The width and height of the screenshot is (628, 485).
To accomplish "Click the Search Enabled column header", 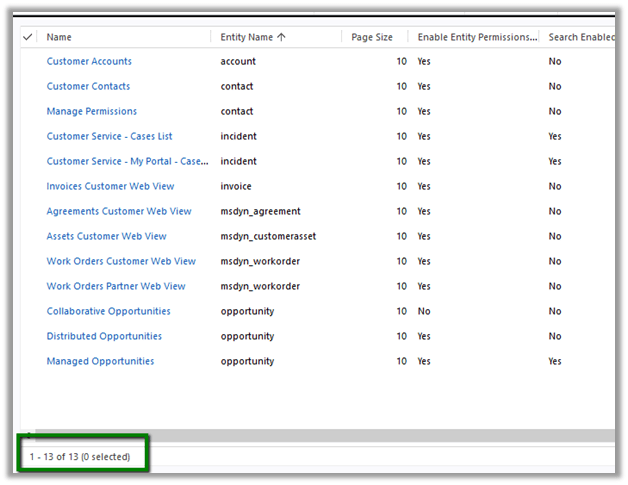I will (x=580, y=37).
